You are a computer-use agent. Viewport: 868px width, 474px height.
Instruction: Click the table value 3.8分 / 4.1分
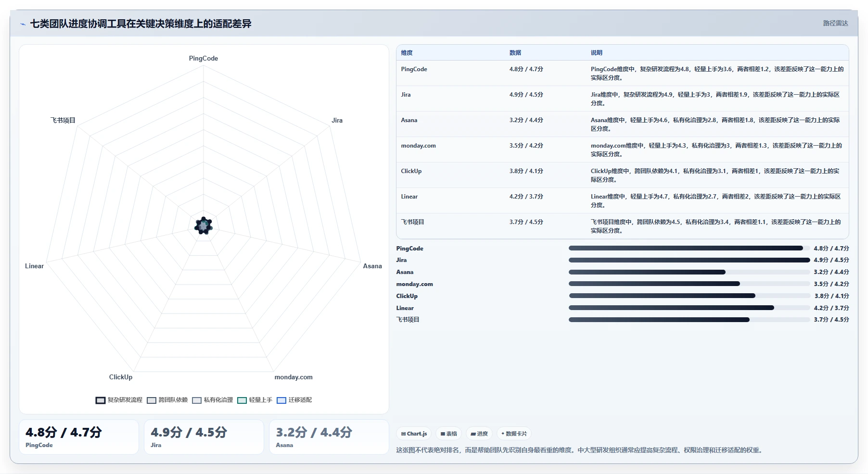[526, 171]
